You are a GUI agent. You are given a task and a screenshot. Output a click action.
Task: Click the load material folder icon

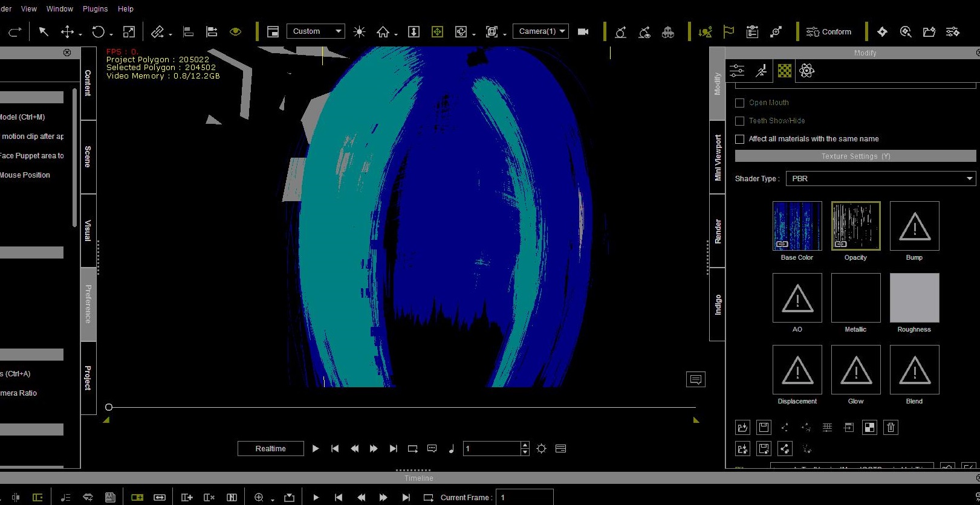point(742,449)
